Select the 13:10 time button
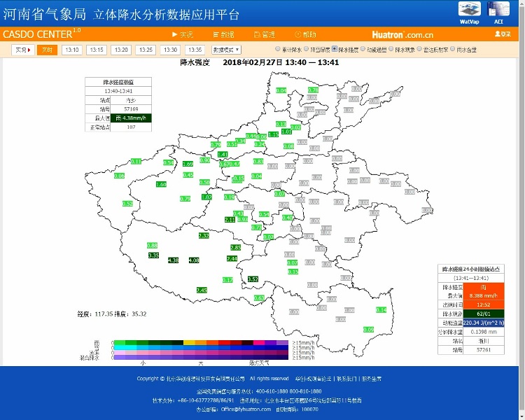Screen dimensions: 525x420 (71, 50)
